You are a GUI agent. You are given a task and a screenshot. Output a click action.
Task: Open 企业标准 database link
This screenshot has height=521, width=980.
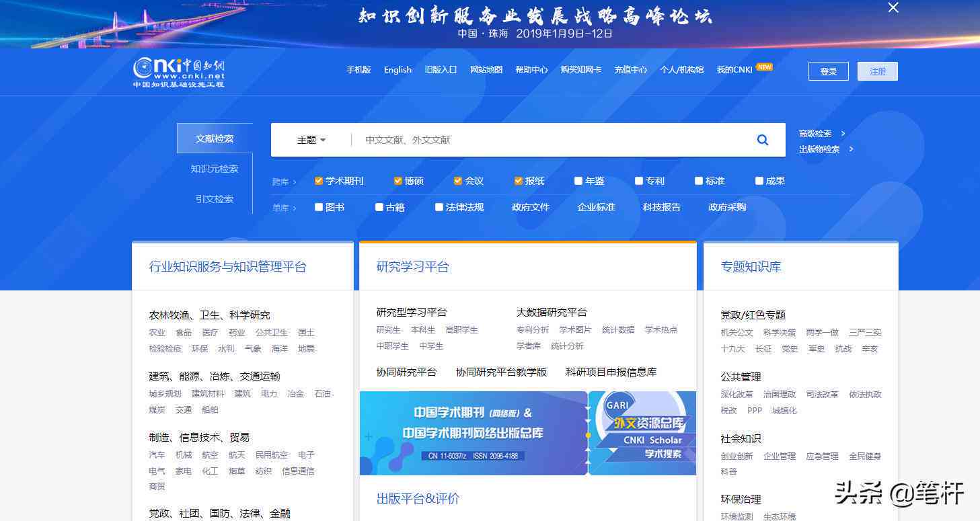[x=596, y=207]
